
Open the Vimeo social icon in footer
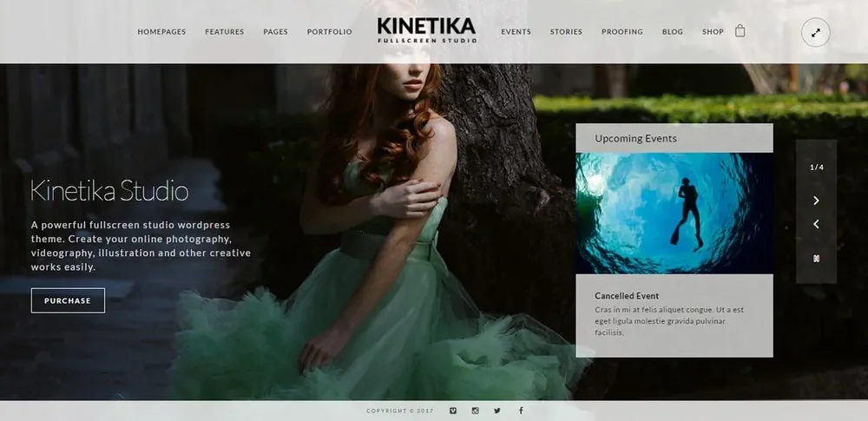pos(453,411)
